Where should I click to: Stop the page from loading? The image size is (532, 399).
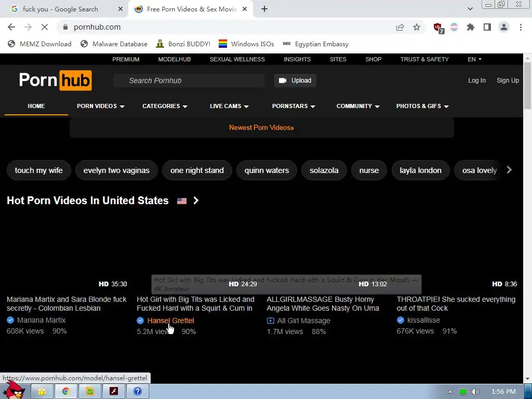[45, 27]
